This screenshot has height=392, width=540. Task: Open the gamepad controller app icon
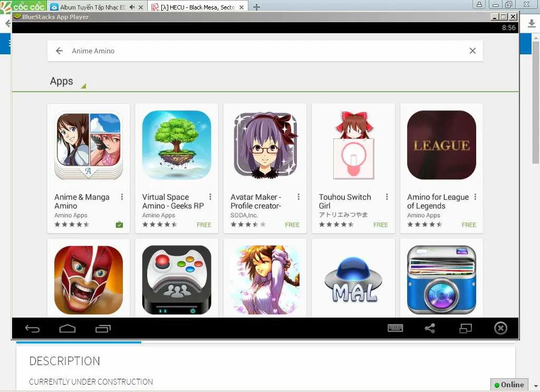177,280
